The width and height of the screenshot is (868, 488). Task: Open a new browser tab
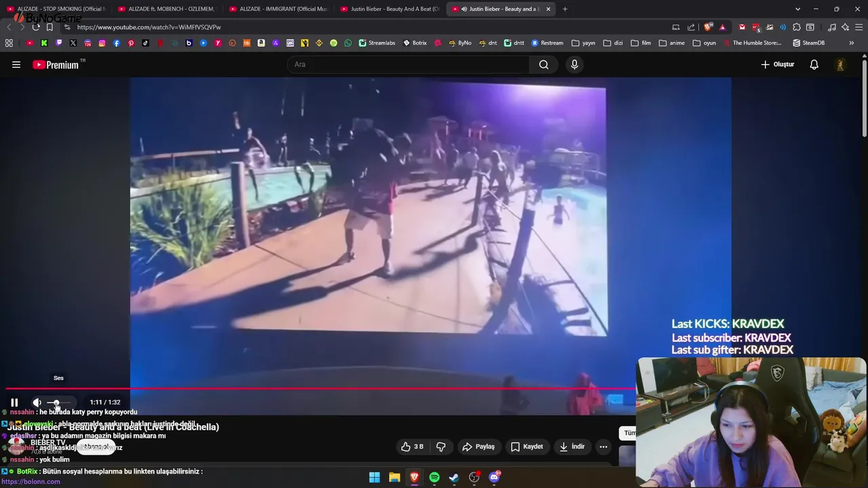565,9
